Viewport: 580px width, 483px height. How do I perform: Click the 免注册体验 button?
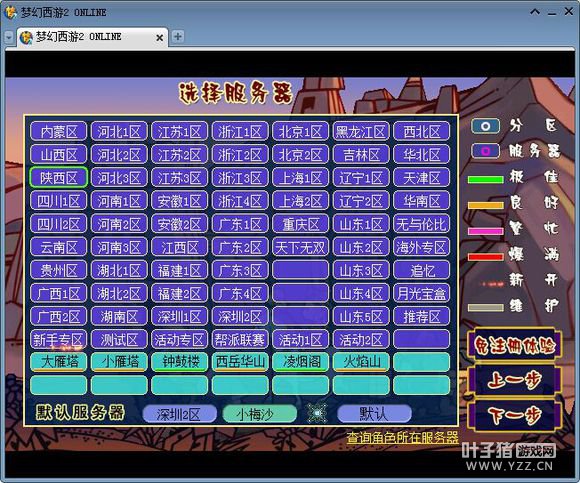click(515, 345)
